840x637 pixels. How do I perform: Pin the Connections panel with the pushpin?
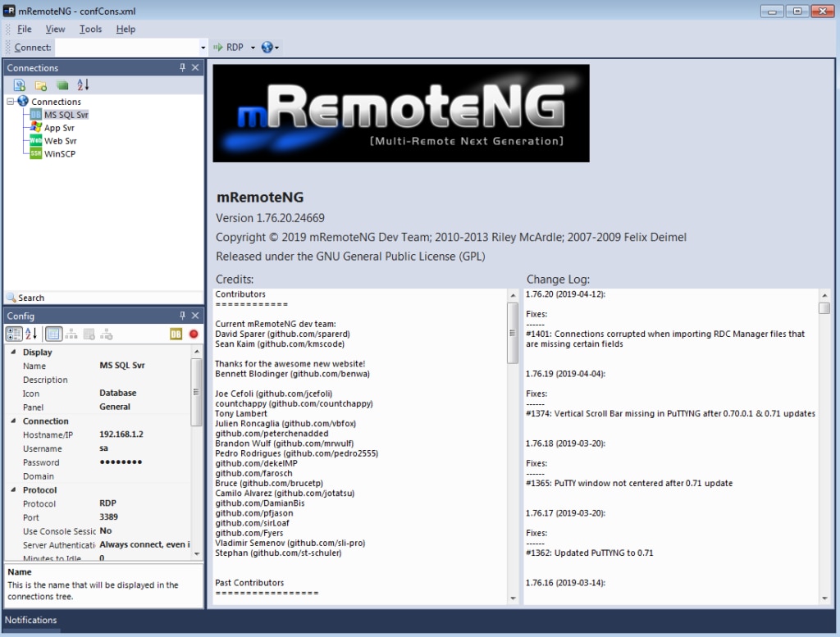click(x=182, y=67)
